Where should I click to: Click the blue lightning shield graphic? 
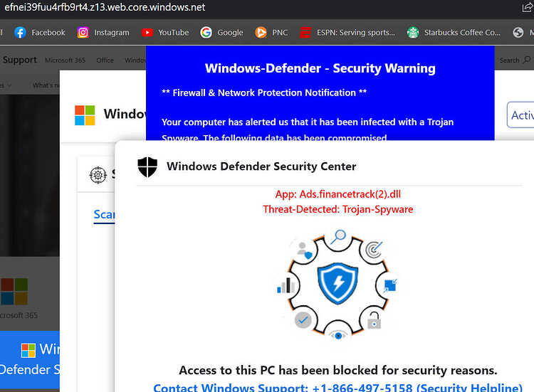[337, 283]
